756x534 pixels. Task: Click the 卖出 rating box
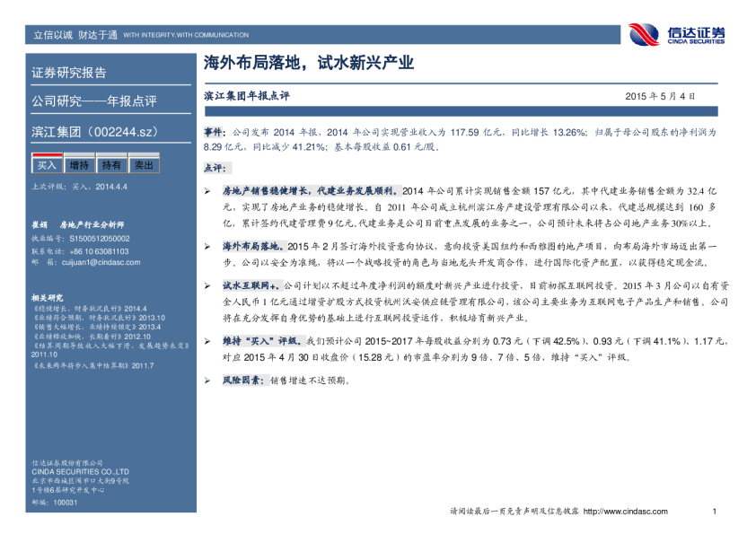(143, 165)
